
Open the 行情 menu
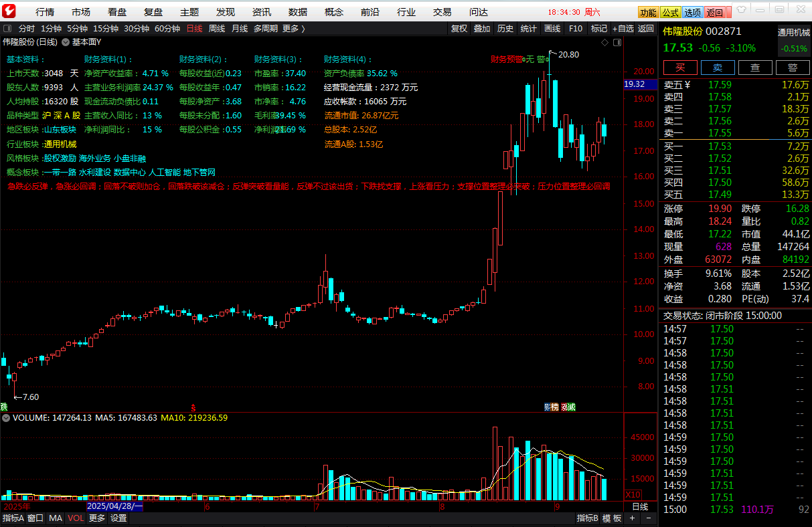click(x=45, y=12)
